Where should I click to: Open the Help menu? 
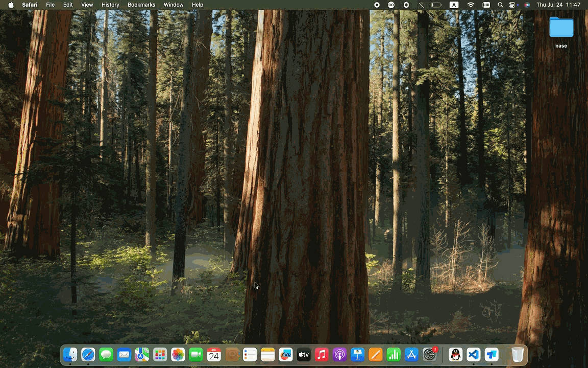(198, 5)
